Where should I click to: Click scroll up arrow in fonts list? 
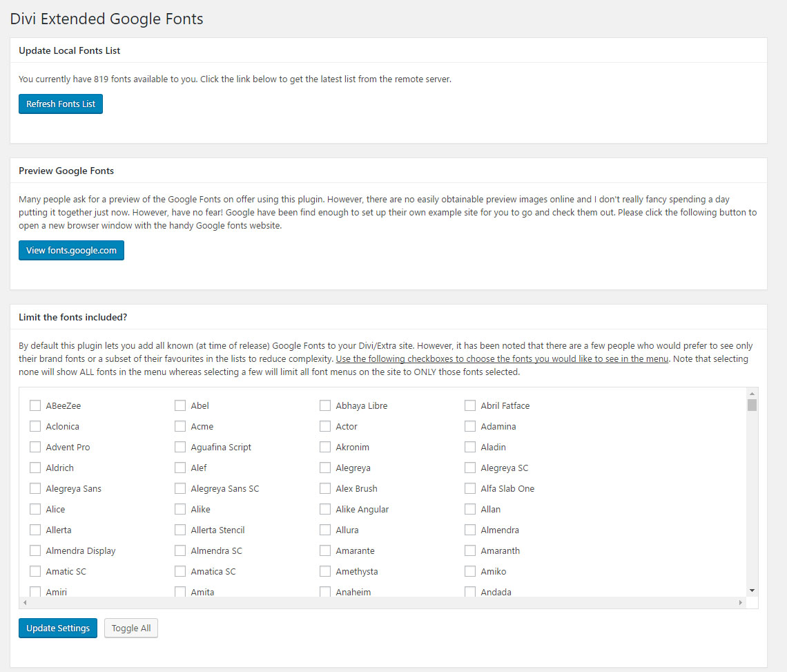752,393
